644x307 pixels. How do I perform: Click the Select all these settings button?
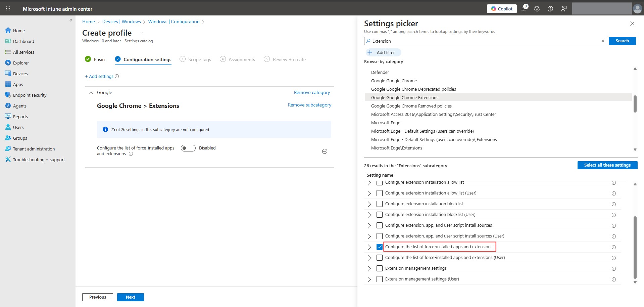click(x=607, y=165)
